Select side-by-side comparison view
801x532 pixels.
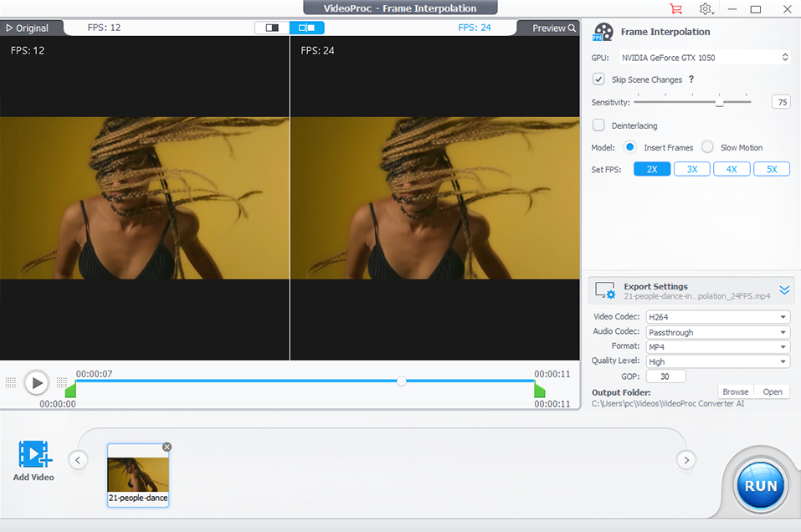pyautogui.click(x=306, y=28)
